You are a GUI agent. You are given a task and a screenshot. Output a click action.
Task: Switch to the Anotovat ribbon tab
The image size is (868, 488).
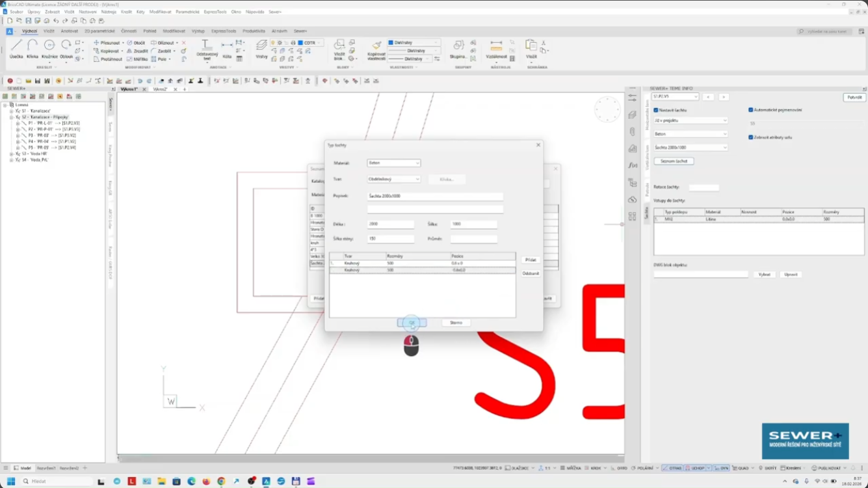[70, 31]
